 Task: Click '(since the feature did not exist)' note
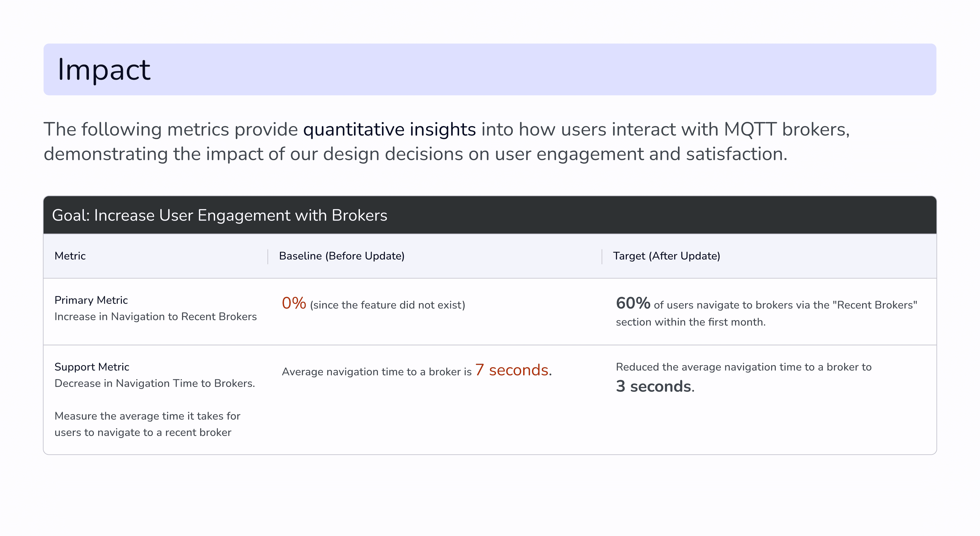click(x=387, y=305)
